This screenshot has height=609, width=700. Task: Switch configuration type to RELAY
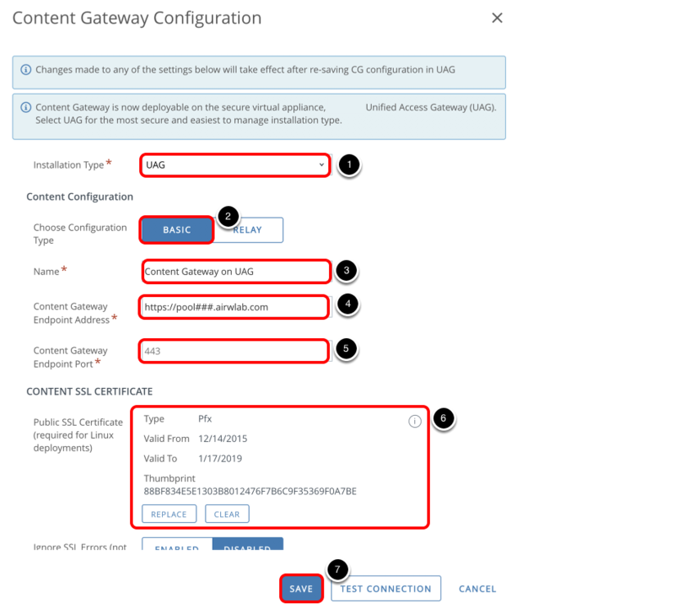(x=248, y=230)
